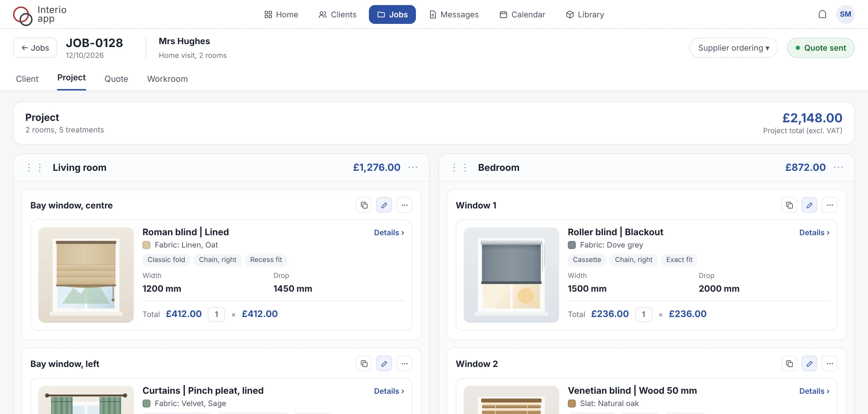Edit the Window 2 treatment

coord(809,364)
